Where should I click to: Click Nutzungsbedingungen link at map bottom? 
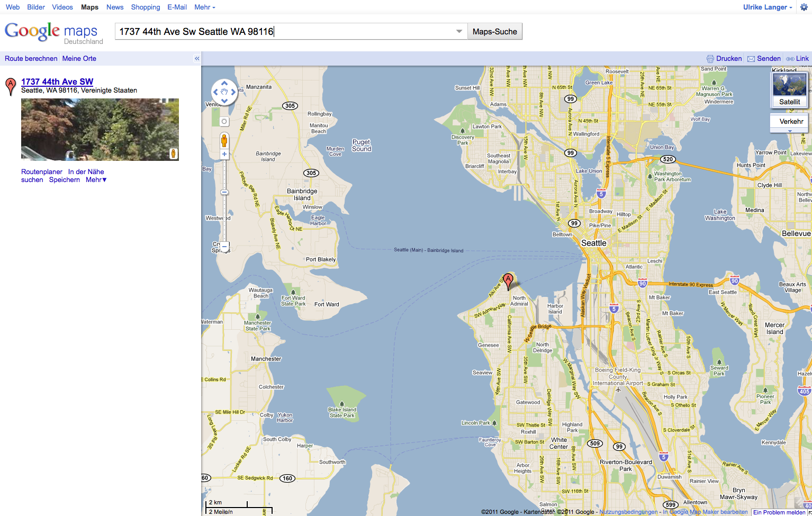click(x=628, y=512)
